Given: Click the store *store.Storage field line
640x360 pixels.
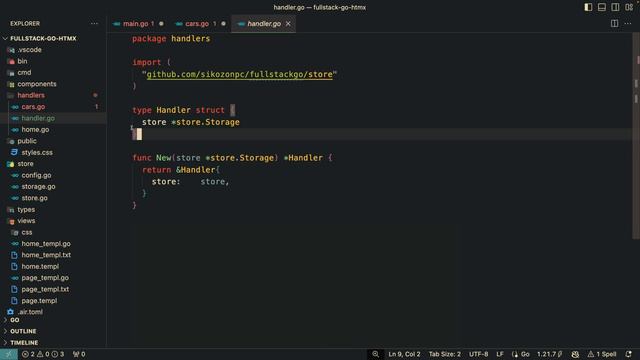Looking at the screenshot, I should 191,122.
